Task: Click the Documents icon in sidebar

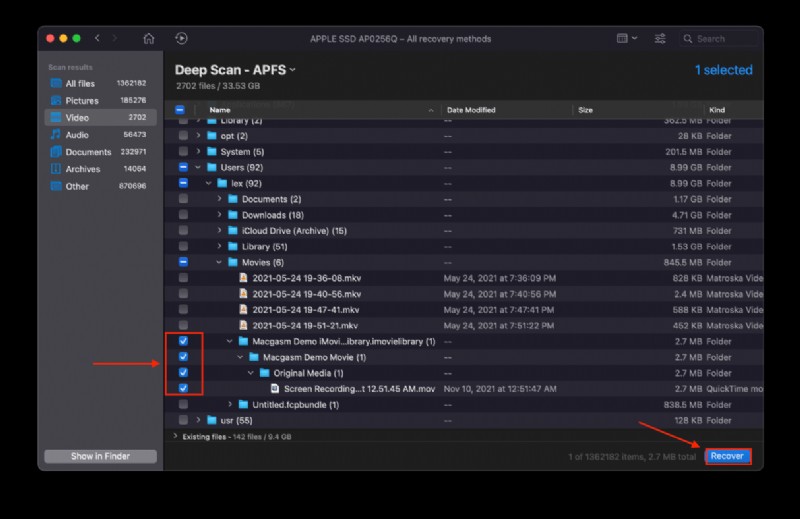Action: click(x=56, y=152)
